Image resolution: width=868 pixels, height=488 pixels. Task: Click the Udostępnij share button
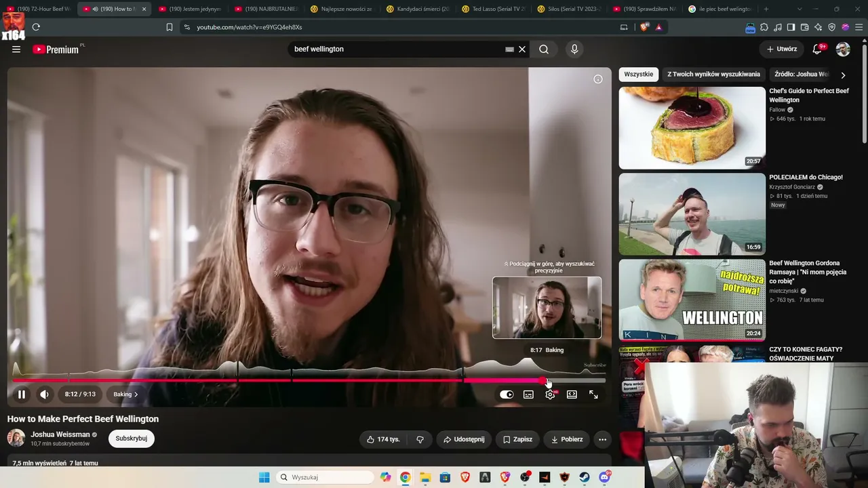[464, 439]
